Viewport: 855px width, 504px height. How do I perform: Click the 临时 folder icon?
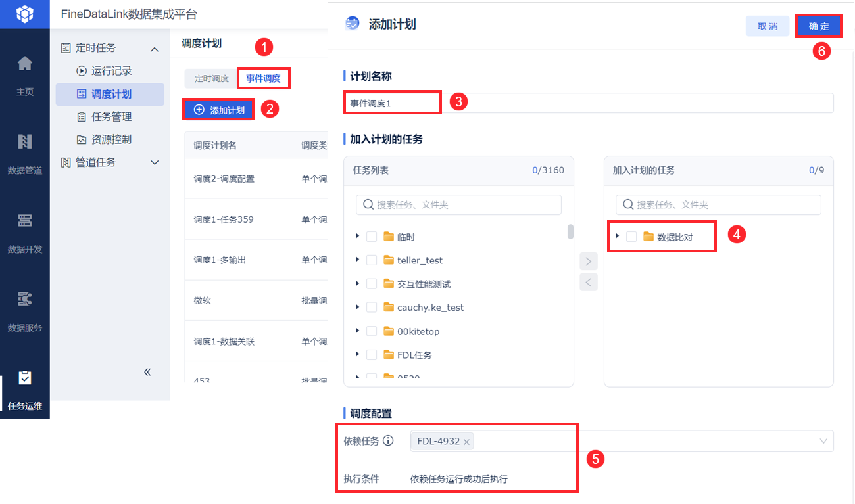389,237
